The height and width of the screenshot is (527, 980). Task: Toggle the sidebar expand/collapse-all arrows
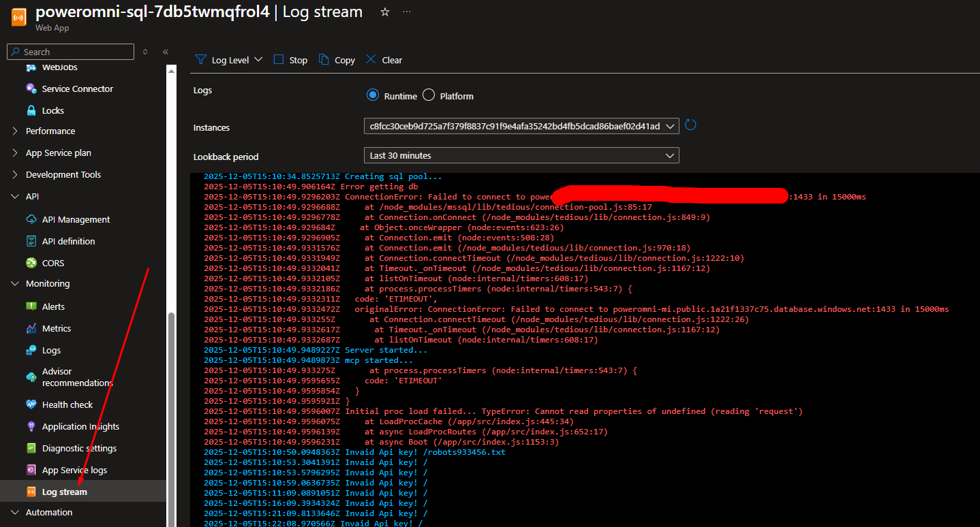pyautogui.click(x=145, y=52)
